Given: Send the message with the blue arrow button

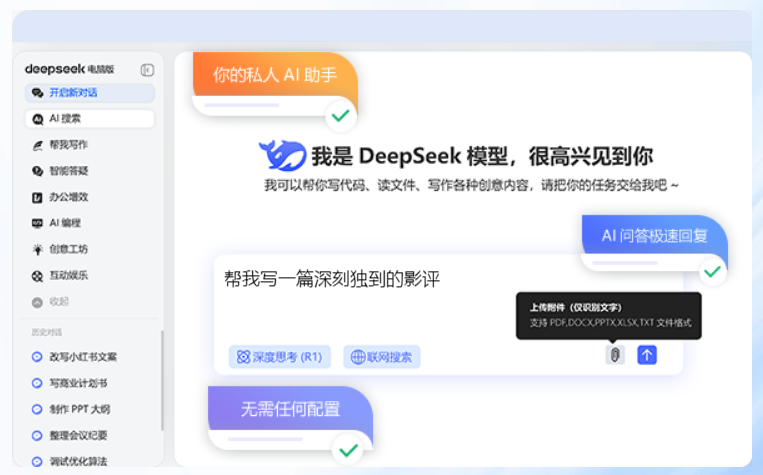Looking at the screenshot, I should (647, 355).
